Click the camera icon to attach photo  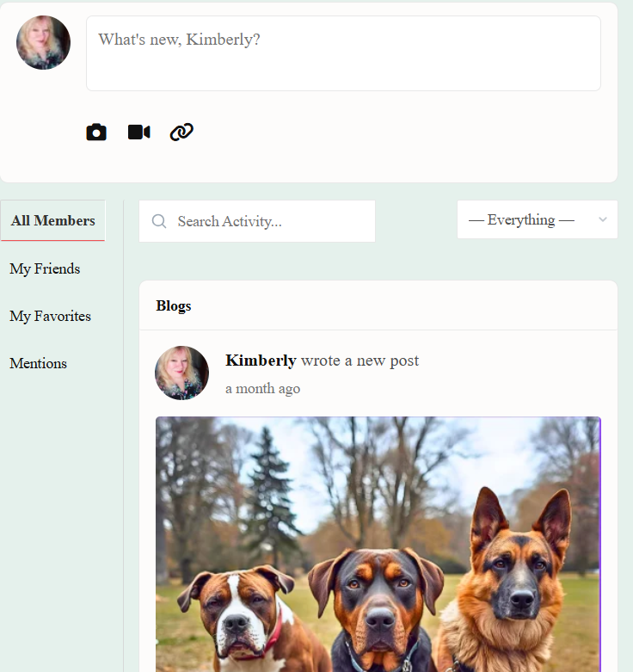pyautogui.click(x=96, y=133)
